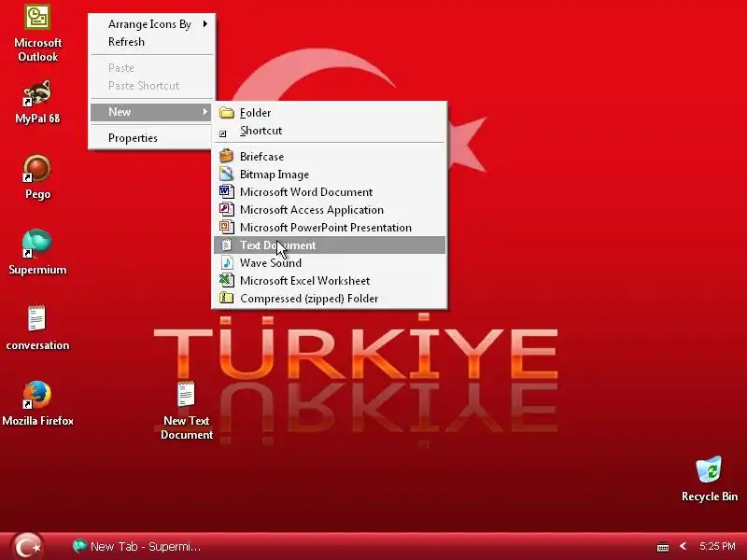Open Properties from the context menu
The image size is (747, 560).
click(x=152, y=138)
